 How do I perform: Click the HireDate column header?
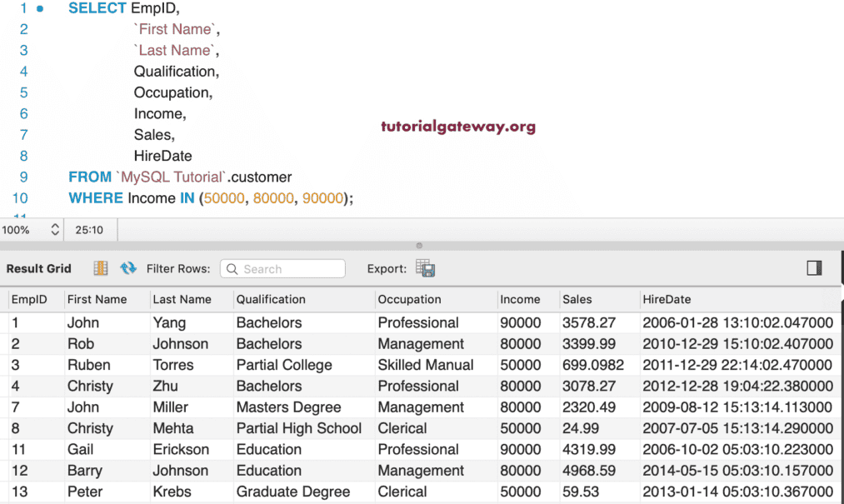point(667,299)
